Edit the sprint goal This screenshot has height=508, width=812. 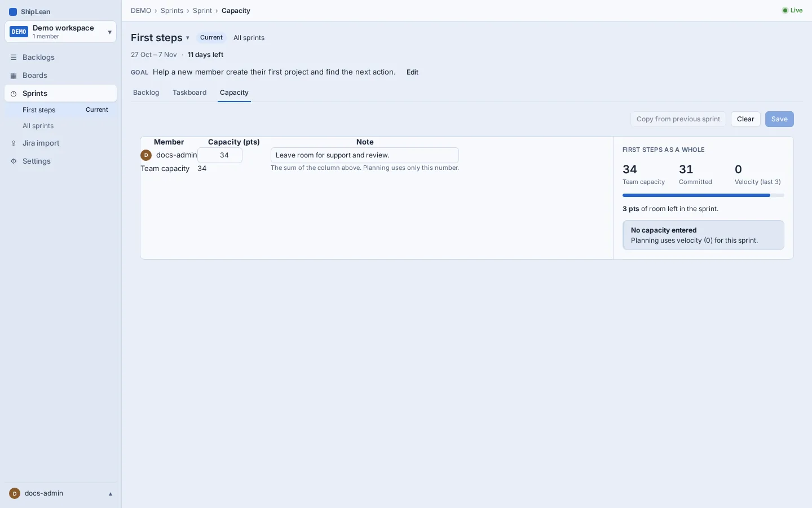pos(412,72)
